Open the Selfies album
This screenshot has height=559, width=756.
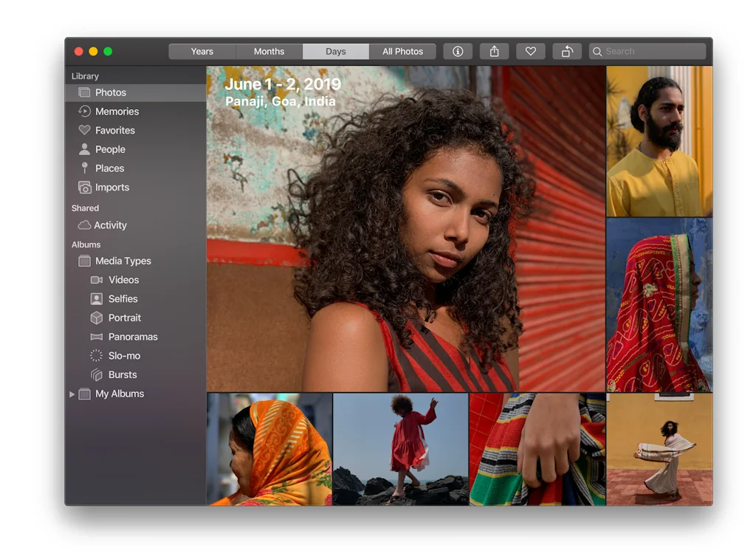point(120,298)
